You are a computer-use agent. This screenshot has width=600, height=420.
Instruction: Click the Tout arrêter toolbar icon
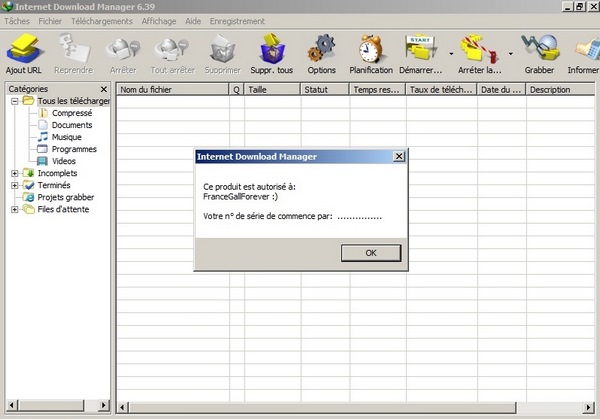coord(171,49)
